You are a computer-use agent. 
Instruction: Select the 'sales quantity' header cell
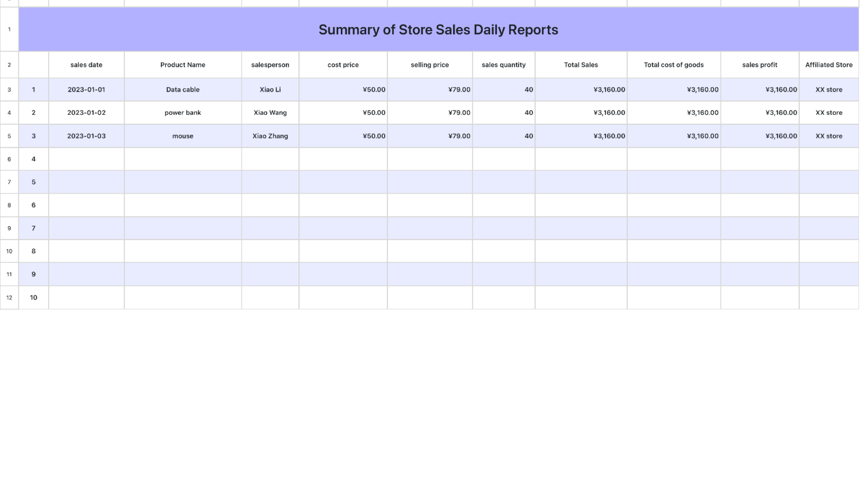click(x=504, y=65)
